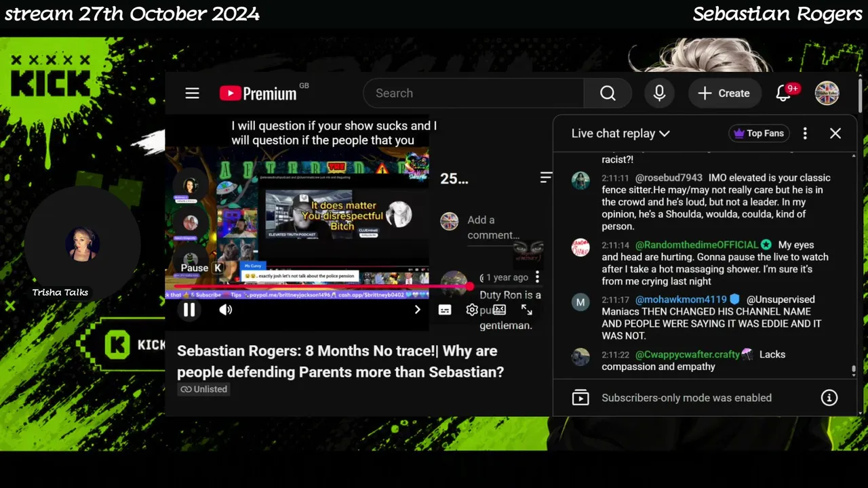This screenshot has height=488, width=868.
Task: Toggle subtitles in the video player
Action: (445, 310)
